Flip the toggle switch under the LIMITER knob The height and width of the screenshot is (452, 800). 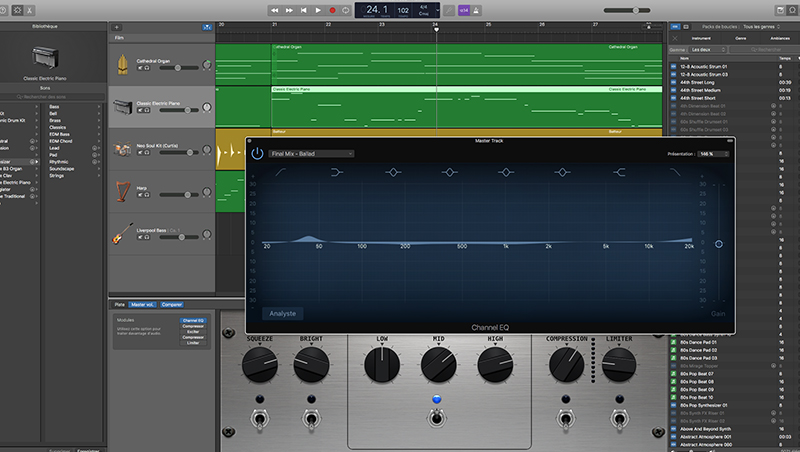pyautogui.click(x=619, y=419)
